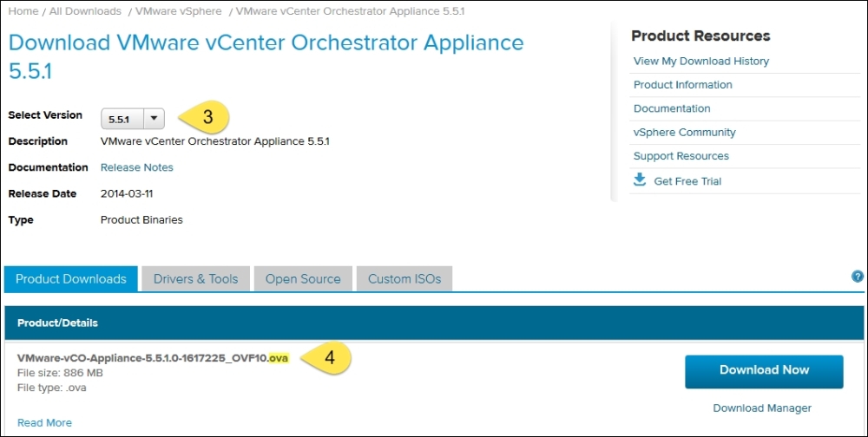The width and height of the screenshot is (868, 437).
Task: Go to the Home breadcrumb
Action: (23, 11)
